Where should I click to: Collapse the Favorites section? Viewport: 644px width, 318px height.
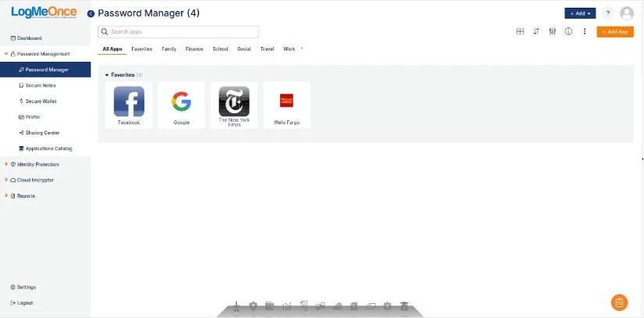(x=107, y=75)
